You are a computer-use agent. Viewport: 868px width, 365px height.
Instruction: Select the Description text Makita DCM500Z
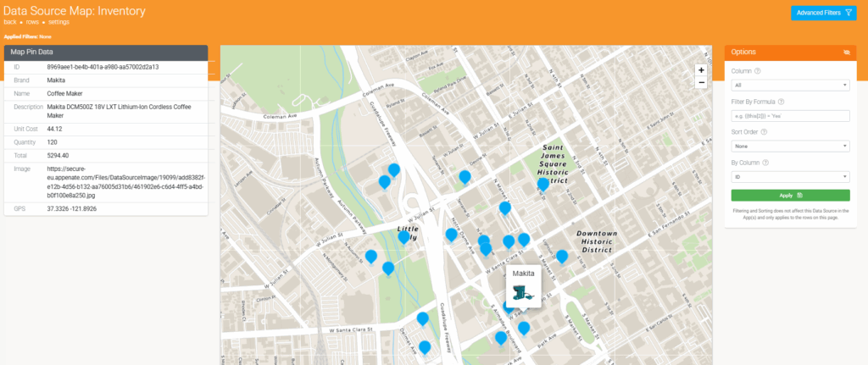coord(119,111)
